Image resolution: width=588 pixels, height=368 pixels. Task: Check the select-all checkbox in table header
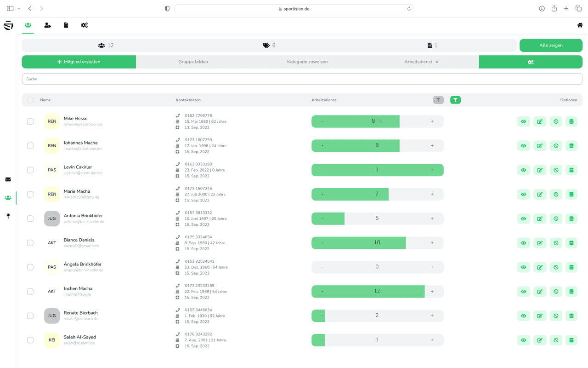(x=30, y=100)
